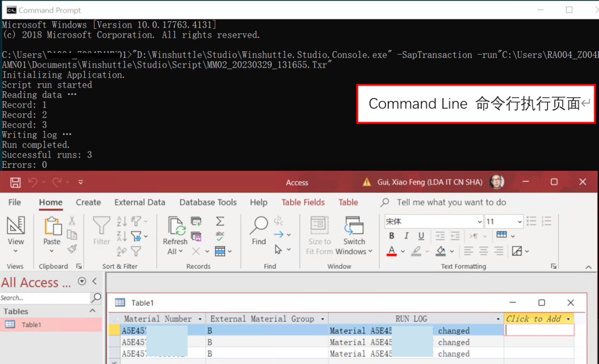The image size is (599, 364).
Task: Click the Toggle Filter funnel icon
Action: pyautogui.click(x=136, y=251)
